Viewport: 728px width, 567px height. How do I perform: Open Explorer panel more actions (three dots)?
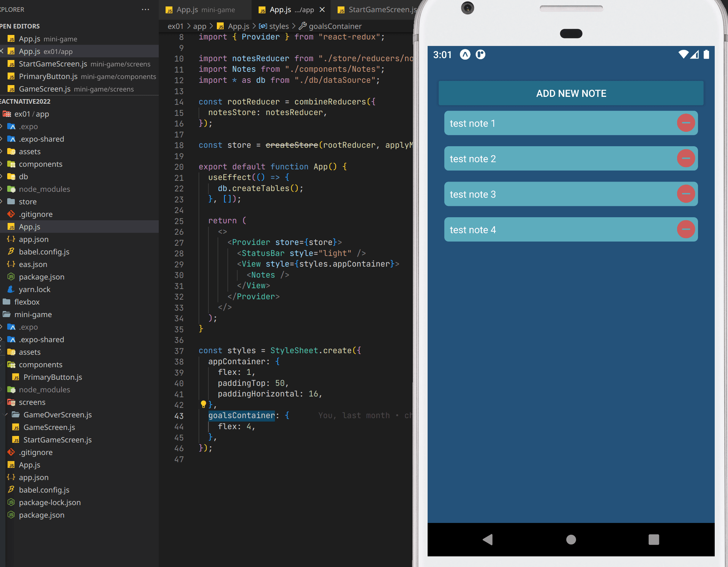[145, 9]
